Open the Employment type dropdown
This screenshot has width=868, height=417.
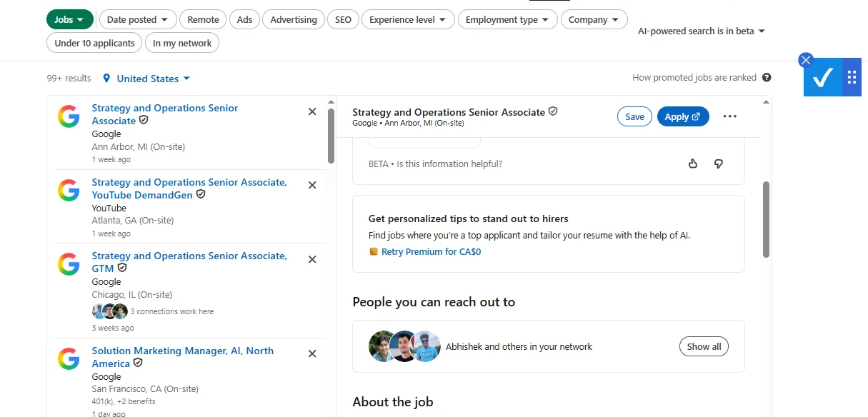pos(508,20)
